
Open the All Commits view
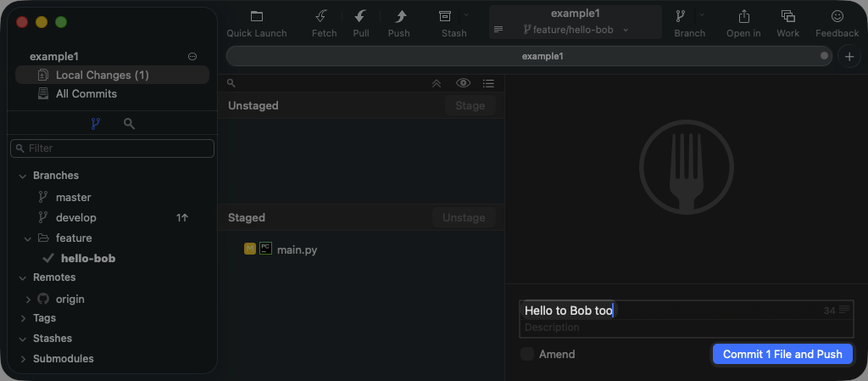(x=86, y=94)
